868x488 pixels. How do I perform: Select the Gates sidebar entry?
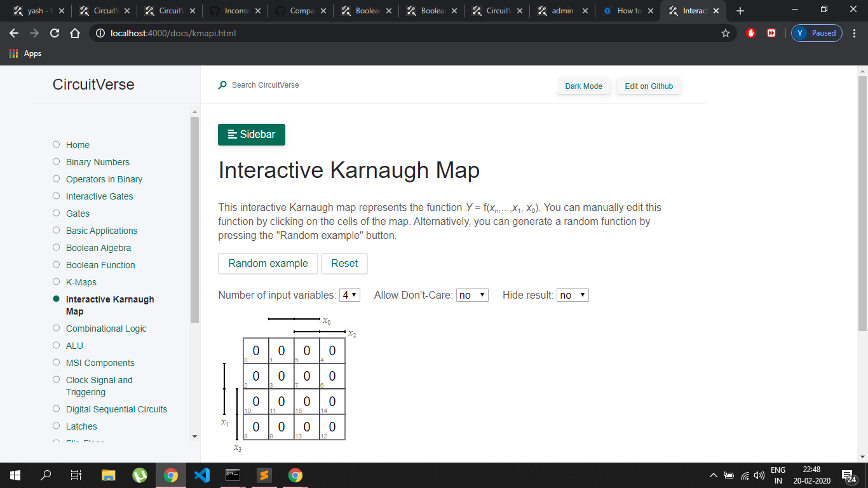pos(78,213)
